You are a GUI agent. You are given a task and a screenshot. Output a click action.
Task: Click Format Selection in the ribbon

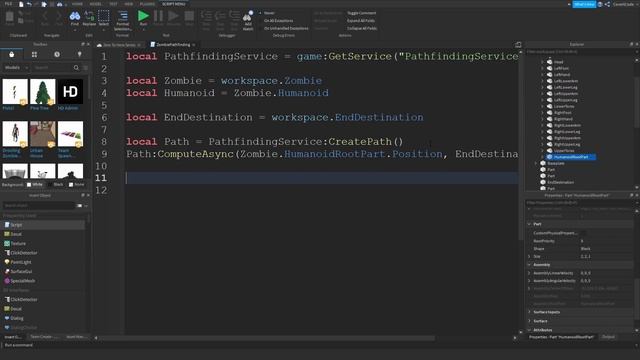click(x=122, y=20)
